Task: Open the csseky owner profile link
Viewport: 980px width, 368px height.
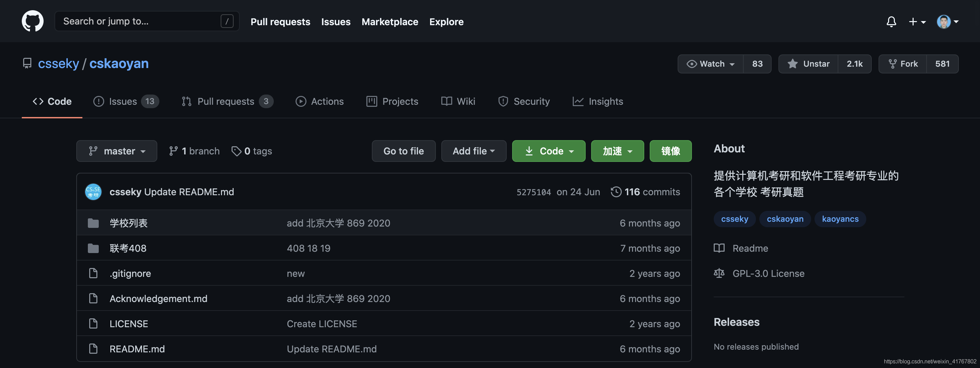Action: tap(59, 64)
